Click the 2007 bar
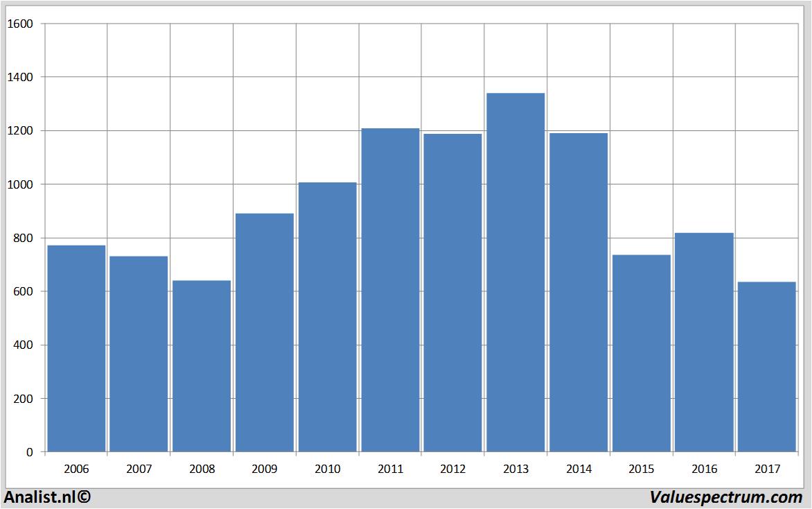 coord(139,354)
